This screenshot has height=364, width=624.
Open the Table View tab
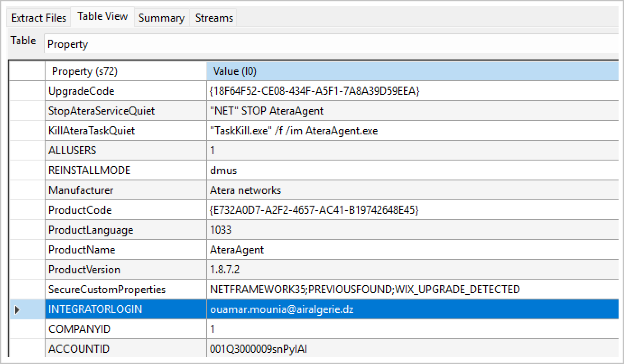coord(102,17)
